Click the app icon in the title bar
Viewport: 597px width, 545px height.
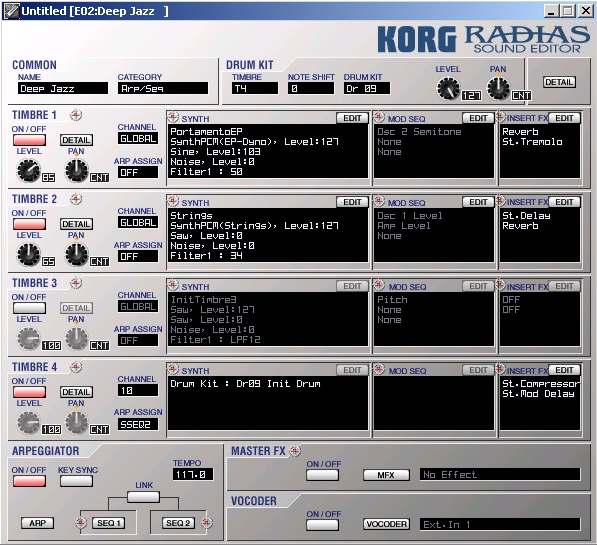pos(11,11)
